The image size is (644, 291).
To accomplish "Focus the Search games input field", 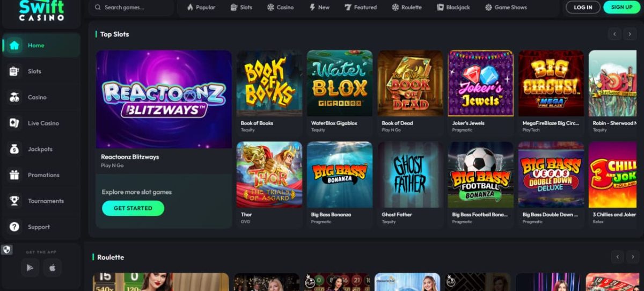I will [131, 8].
